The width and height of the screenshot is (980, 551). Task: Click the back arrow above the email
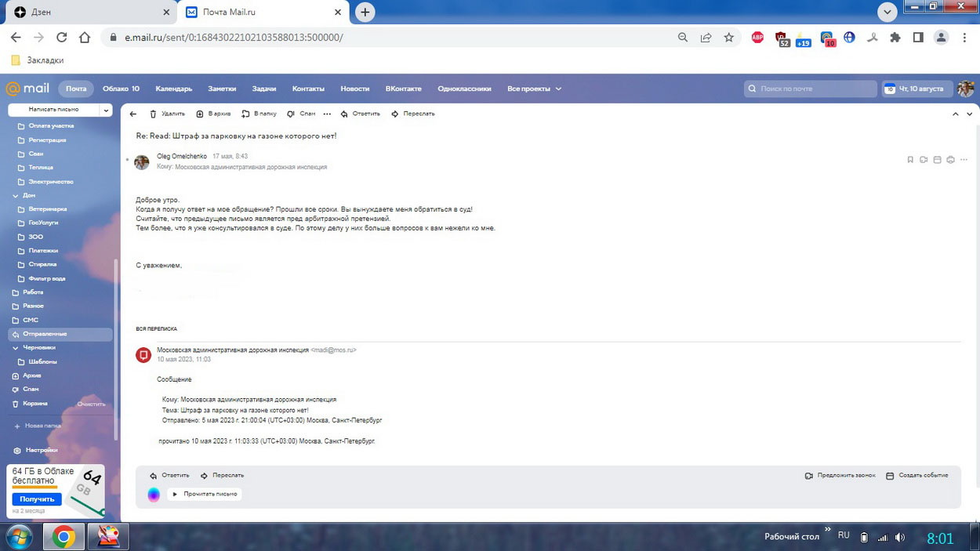133,114
